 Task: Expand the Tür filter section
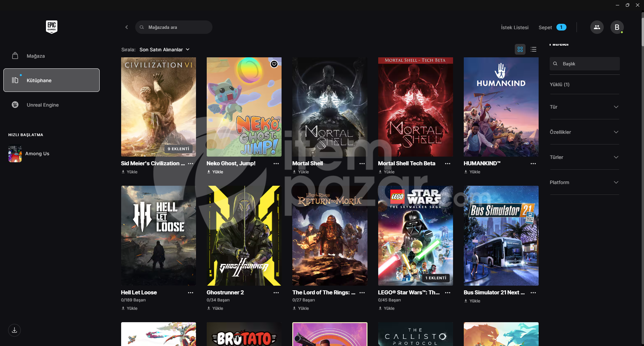(584, 107)
